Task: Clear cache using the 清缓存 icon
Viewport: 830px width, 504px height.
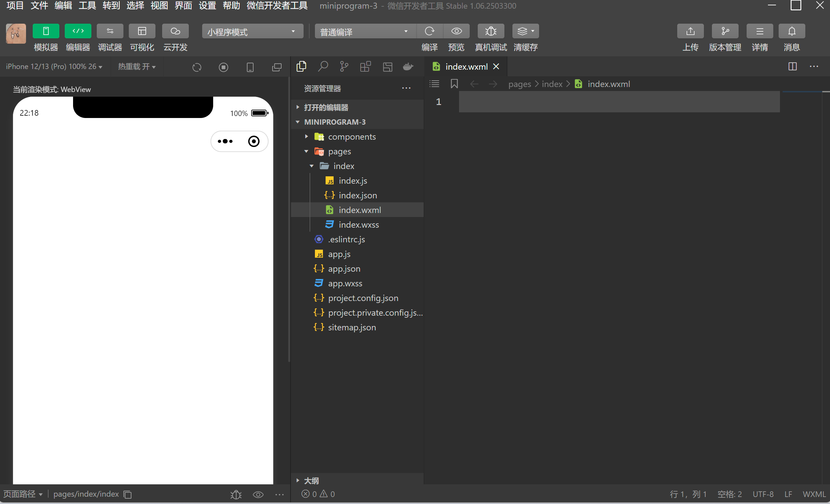Action: click(x=524, y=31)
